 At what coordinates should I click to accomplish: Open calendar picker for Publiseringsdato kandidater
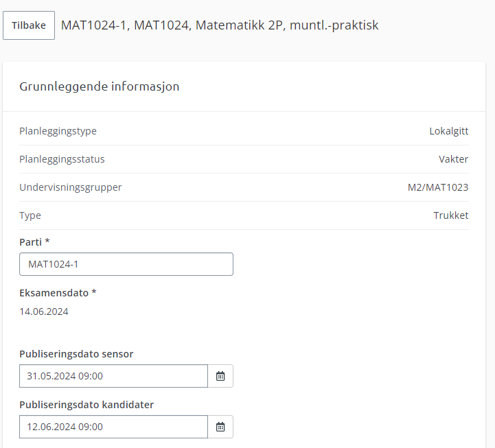(220, 427)
